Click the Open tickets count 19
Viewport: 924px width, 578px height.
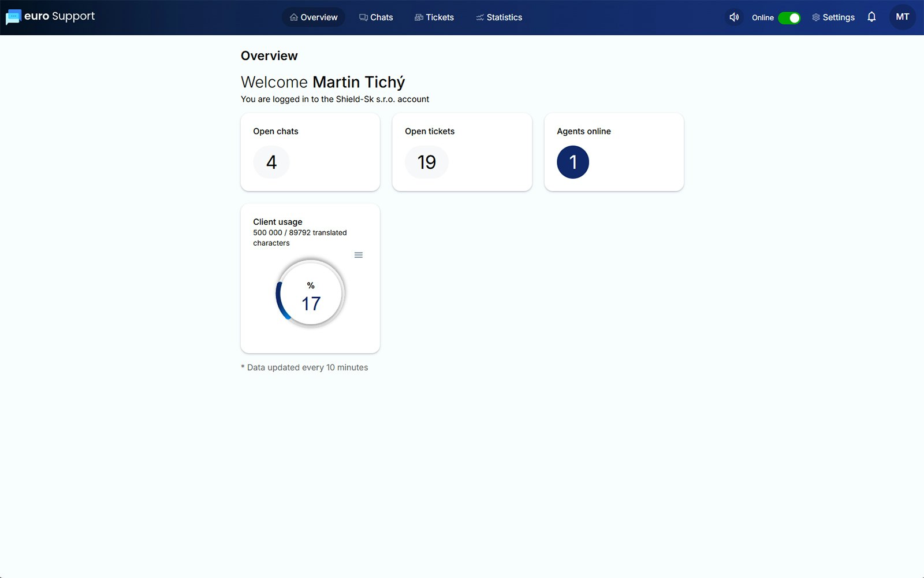[427, 162]
